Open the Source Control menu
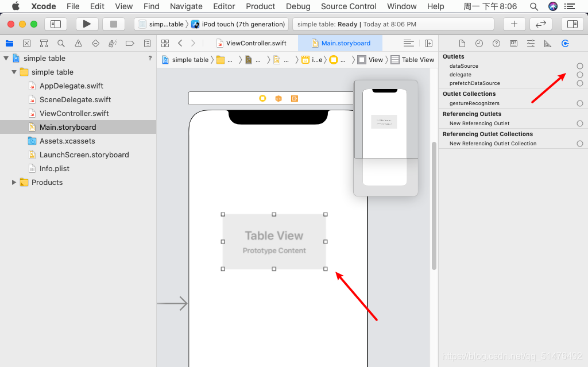 pos(349,6)
